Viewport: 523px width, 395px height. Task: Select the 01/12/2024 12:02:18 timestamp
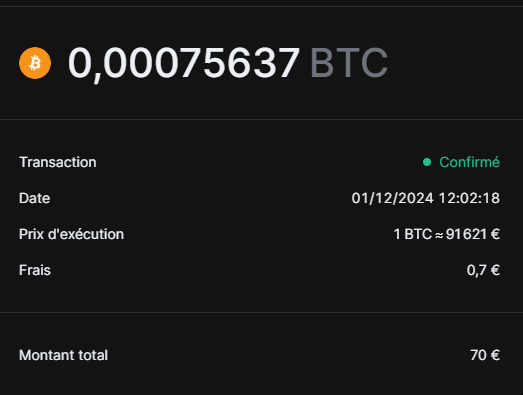pyautogui.click(x=426, y=198)
